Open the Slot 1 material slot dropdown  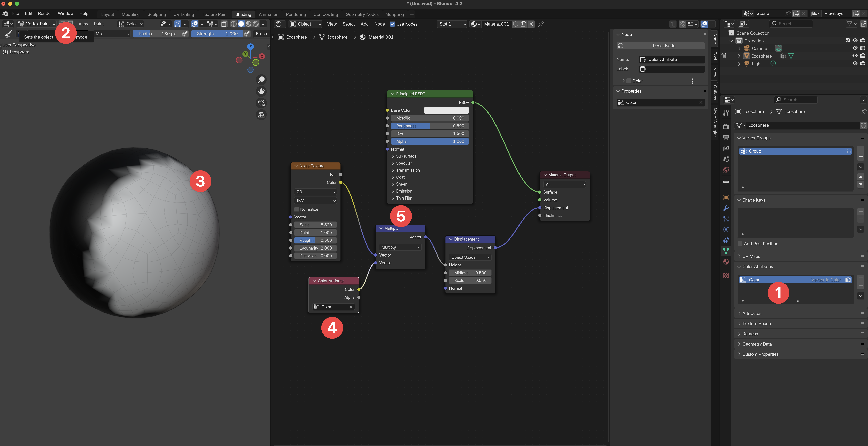click(x=452, y=24)
